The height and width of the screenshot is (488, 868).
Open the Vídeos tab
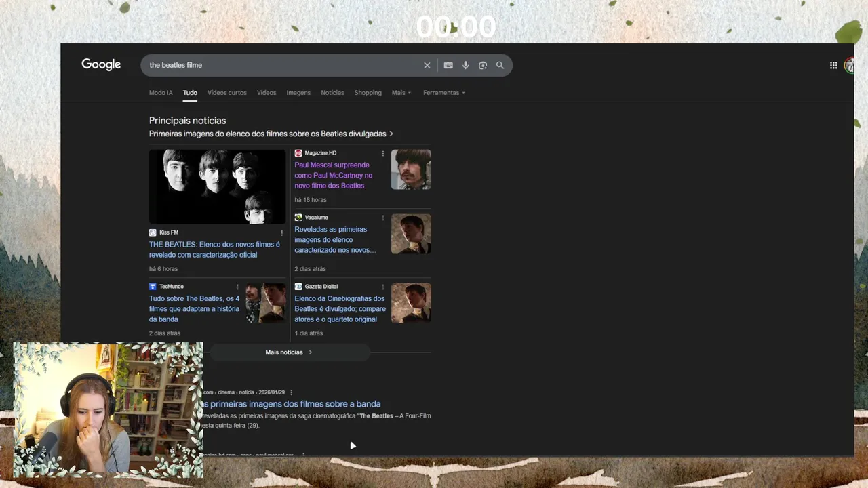(267, 93)
